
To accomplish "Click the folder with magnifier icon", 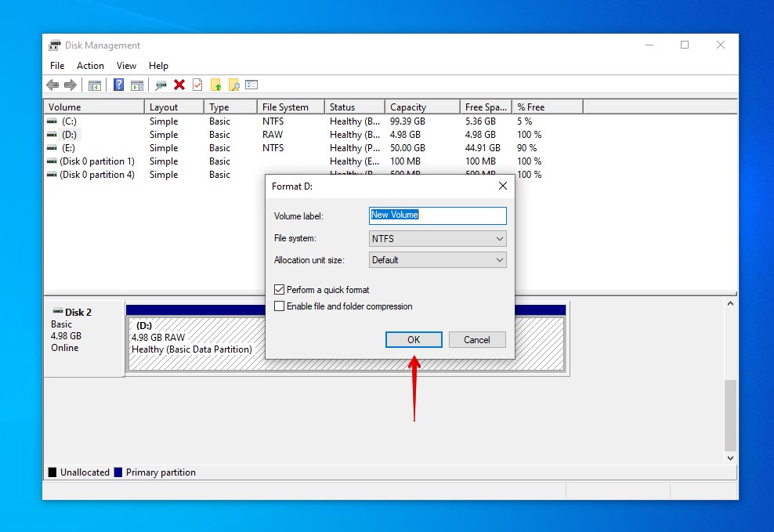I will point(234,85).
